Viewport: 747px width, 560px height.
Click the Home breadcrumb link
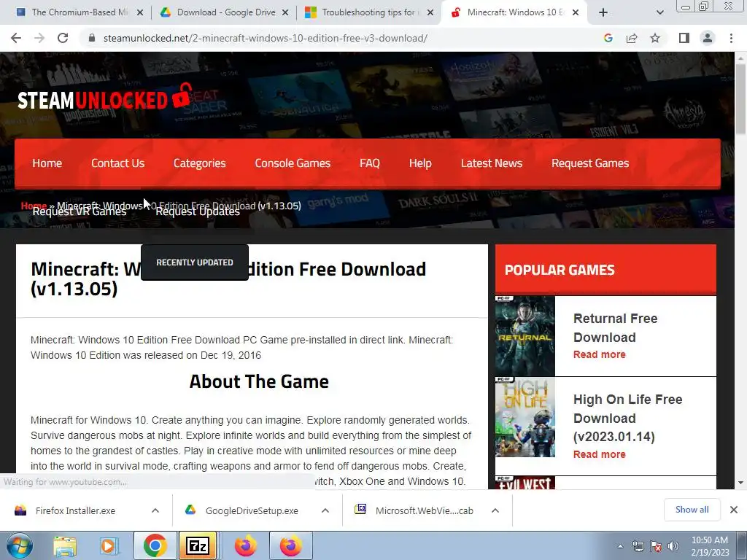(34, 205)
